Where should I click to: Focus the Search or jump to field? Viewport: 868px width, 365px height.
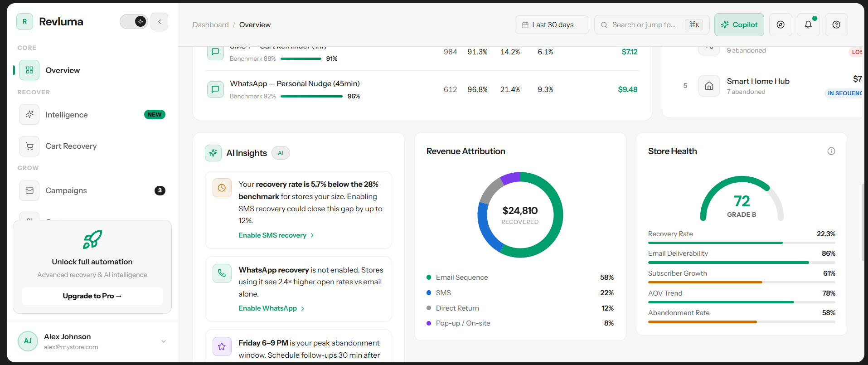652,25
